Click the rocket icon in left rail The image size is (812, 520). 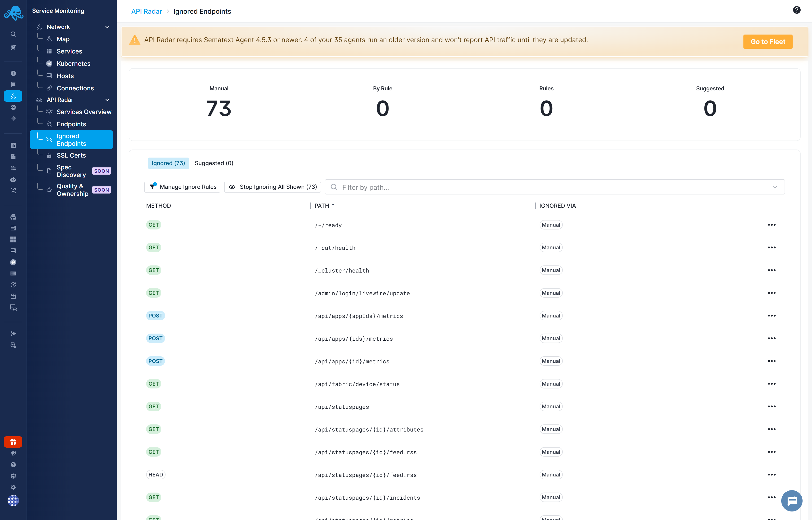point(13,47)
